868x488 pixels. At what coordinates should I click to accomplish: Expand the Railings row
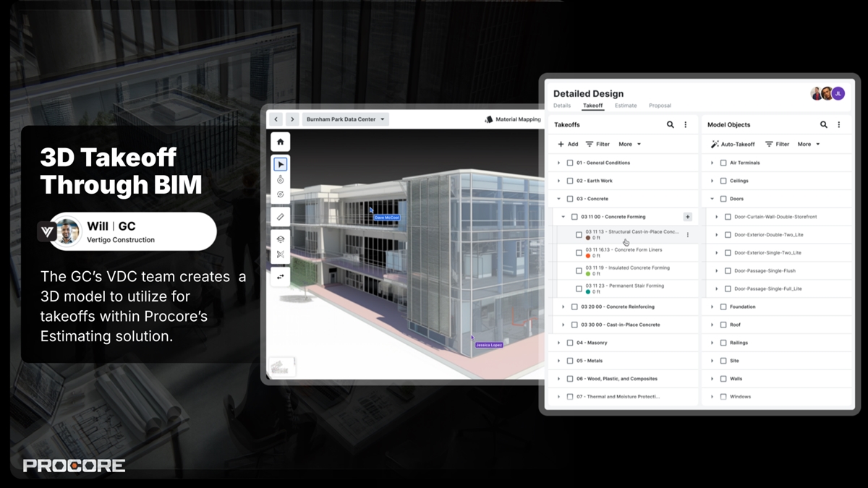(x=712, y=343)
